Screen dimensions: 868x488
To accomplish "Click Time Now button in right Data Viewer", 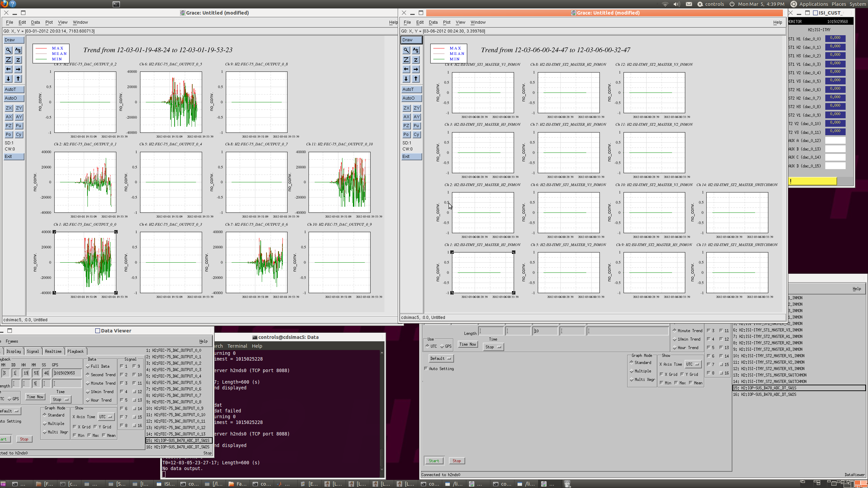I will tap(468, 344).
